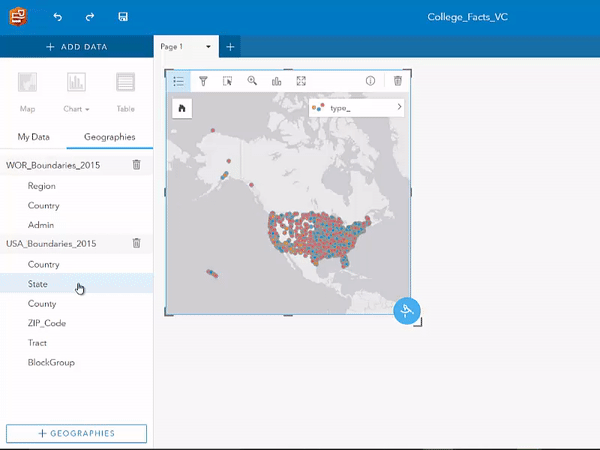Select Country under WOR_Boundaries_2015
Viewport: 600px width, 450px height.
pos(44,205)
